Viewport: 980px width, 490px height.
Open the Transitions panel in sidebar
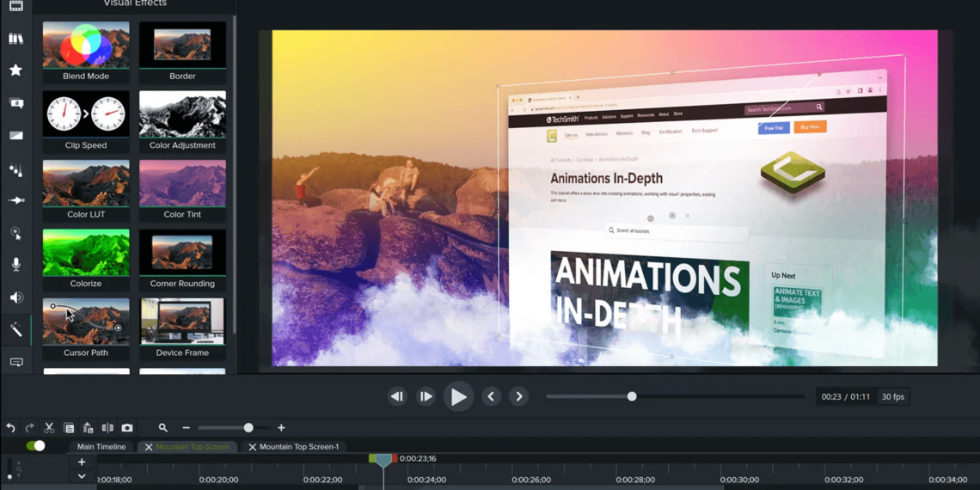pyautogui.click(x=16, y=135)
